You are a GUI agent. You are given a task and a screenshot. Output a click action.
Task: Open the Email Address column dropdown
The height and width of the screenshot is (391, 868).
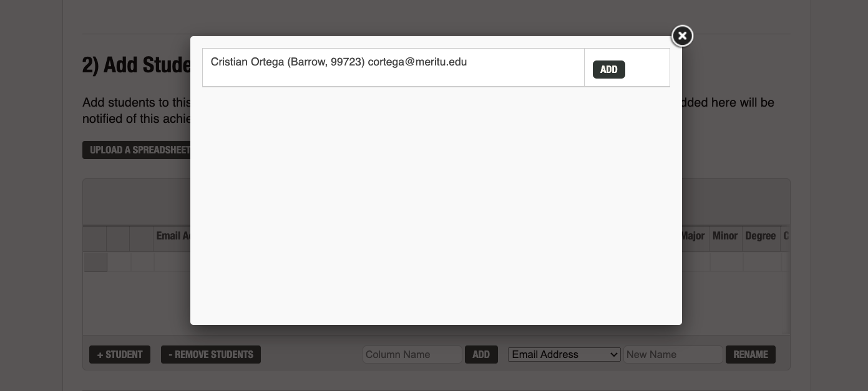(563, 354)
